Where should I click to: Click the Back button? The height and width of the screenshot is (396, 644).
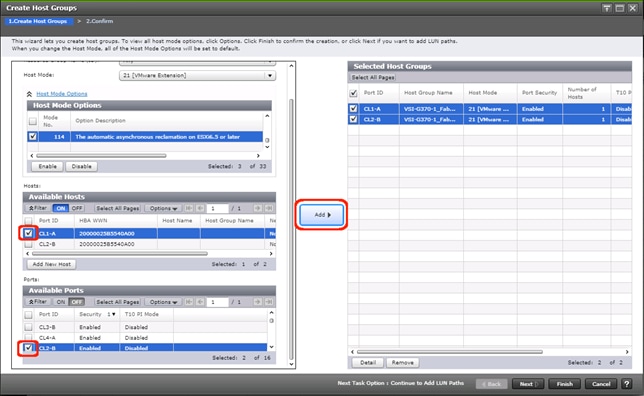[x=492, y=384]
